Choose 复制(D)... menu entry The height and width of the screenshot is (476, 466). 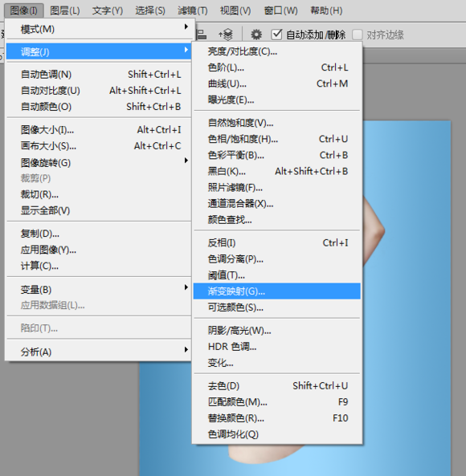click(x=99, y=234)
